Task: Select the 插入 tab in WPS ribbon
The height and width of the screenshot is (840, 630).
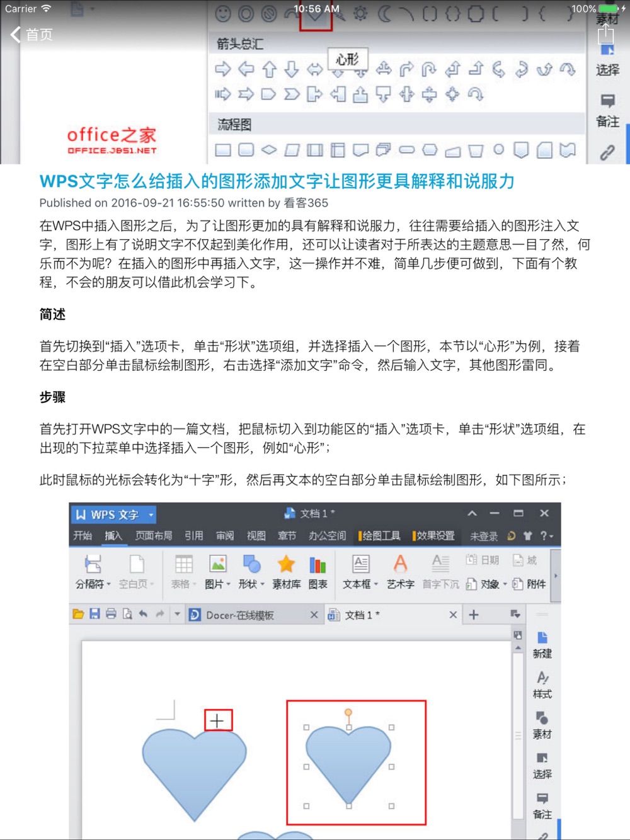Action: 113,536
